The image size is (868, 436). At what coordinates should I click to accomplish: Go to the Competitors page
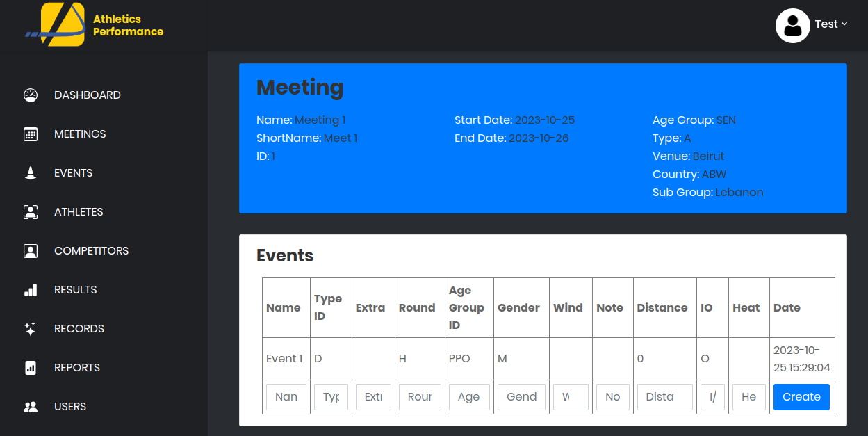tap(91, 251)
